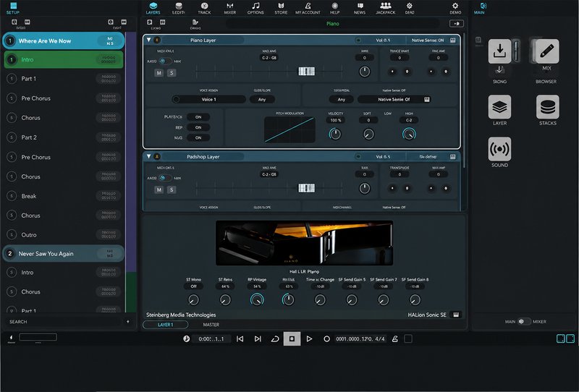579x392 pixels.
Task: Click the Sound broadcast icon
Action: click(x=499, y=149)
